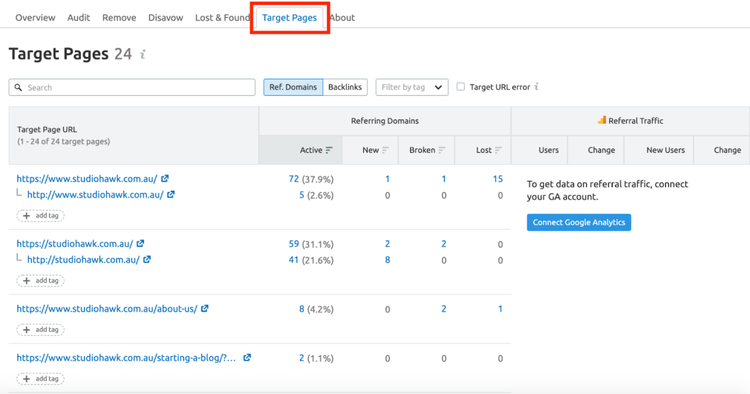Sort by Active referring domains icon
The width and height of the screenshot is (750, 394).
point(329,150)
